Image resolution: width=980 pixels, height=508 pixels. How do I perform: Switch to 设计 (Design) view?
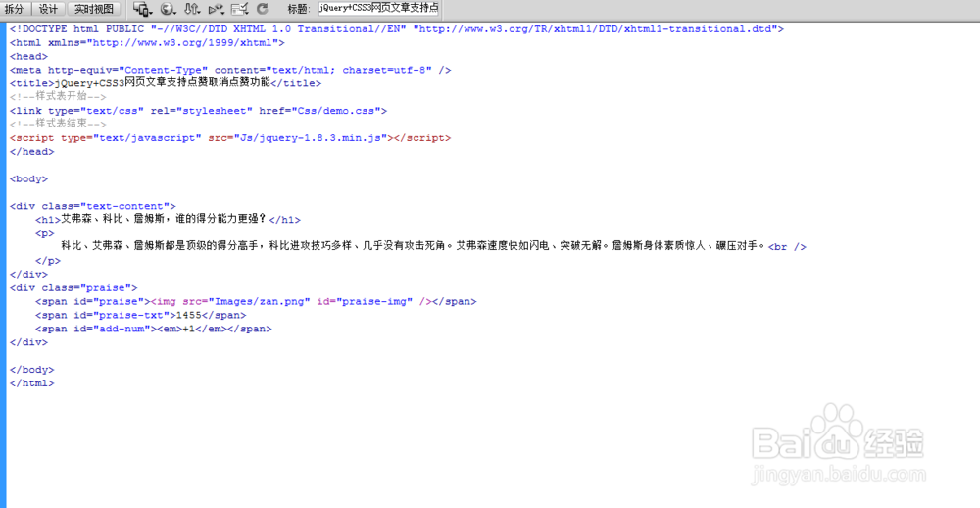(x=47, y=9)
